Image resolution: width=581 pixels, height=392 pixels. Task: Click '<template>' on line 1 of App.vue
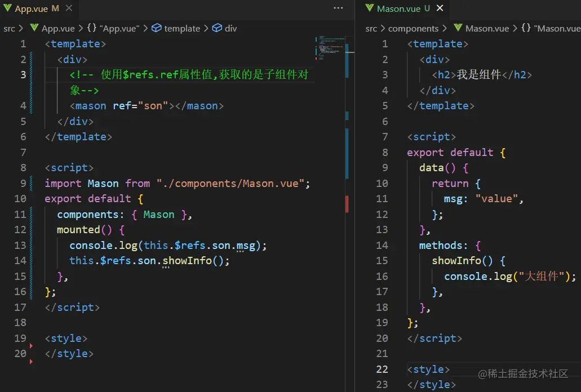point(75,44)
